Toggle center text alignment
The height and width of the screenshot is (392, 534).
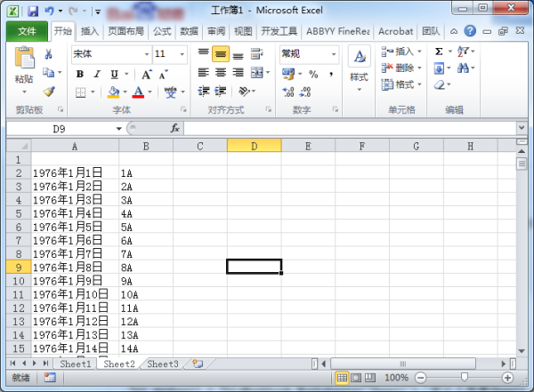(x=221, y=73)
